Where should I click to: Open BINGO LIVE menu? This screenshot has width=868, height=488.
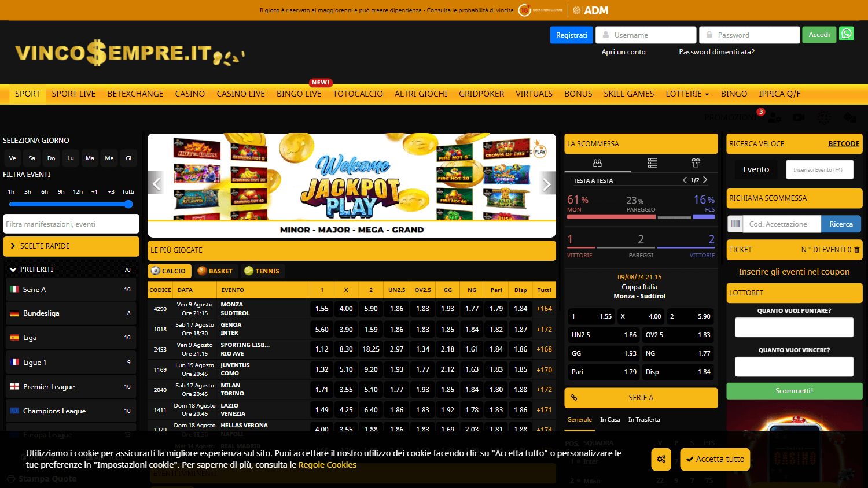click(299, 94)
